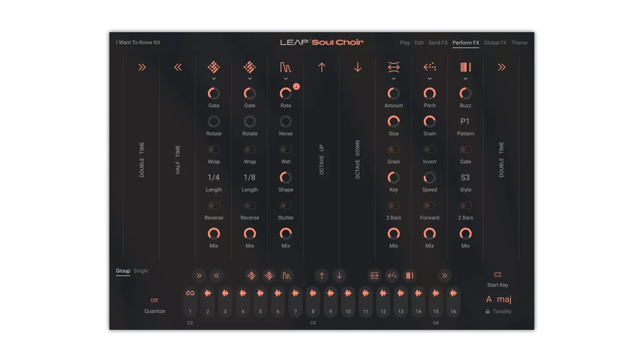The height and width of the screenshot is (362, 644).
Task: Click the lock icon next to Tonality
Action: [487, 311]
